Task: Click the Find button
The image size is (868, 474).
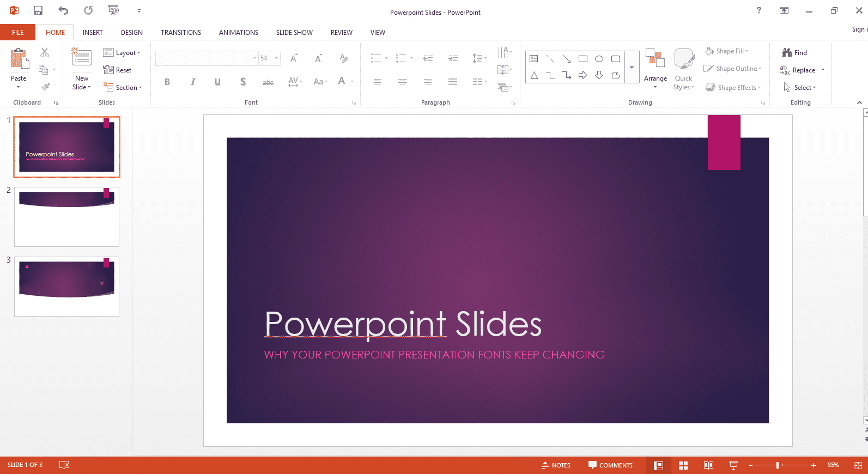Action: (794, 53)
